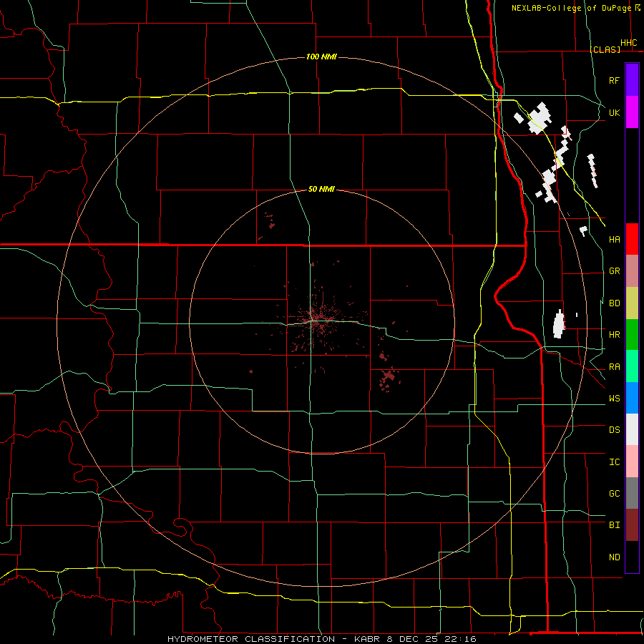Click the WS legend label
This screenshot has height=644, width=644.
click(614, 399)
